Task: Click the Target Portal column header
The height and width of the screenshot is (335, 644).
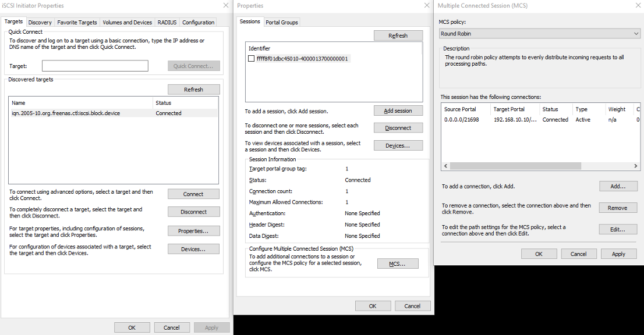Action: click(515, 109)
